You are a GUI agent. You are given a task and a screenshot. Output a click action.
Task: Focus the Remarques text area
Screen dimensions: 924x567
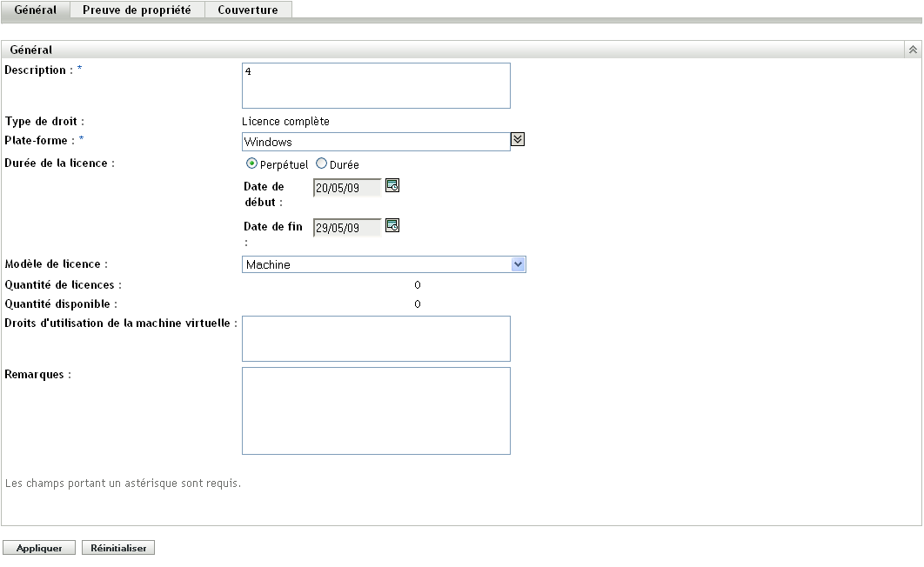pyautogui.click(x=376, y=411)
